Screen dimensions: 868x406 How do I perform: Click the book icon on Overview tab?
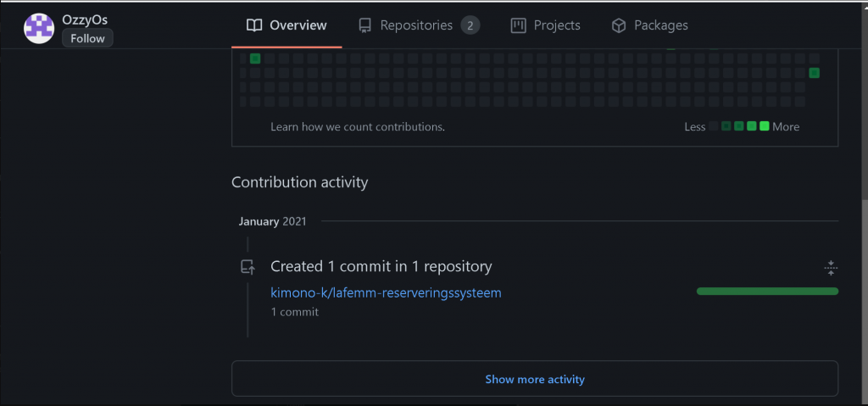coord(254,25)
